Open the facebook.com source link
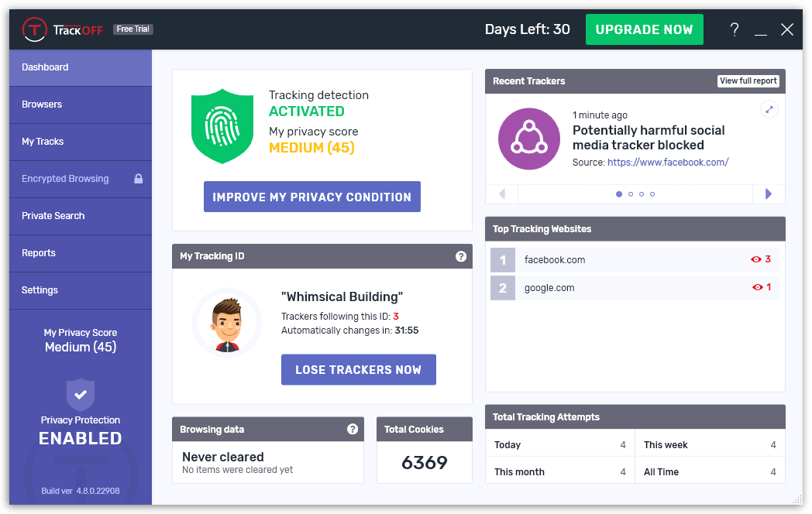 click(668, 163)
